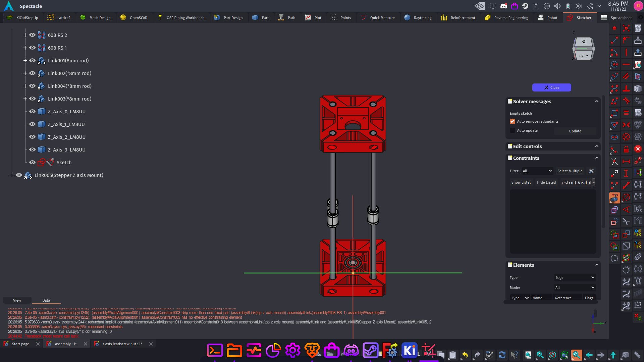Image resolution: width=644 pixels, height=362 pixels.
Task: Enable the Auto update checkbox
Action: [x=513, y=130]
